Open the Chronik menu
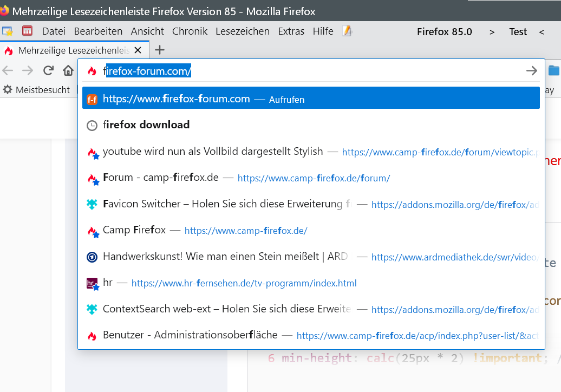 [x=190, y=31]
